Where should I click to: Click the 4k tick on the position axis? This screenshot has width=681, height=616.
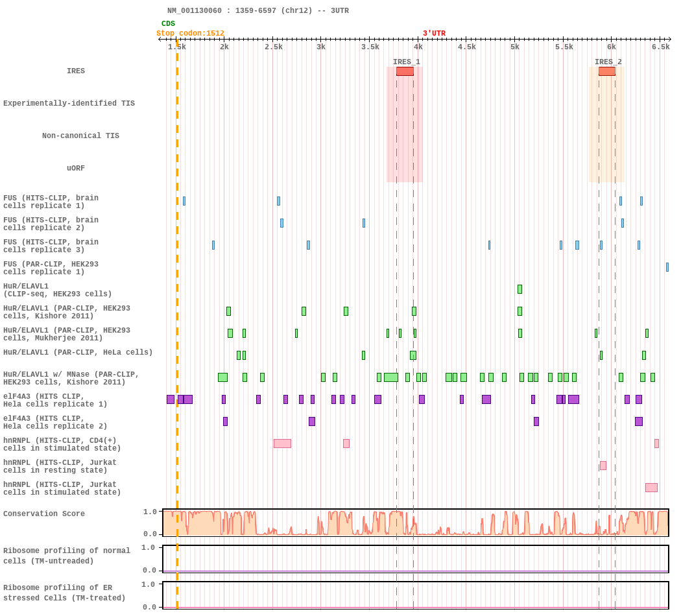coord(418,47)
